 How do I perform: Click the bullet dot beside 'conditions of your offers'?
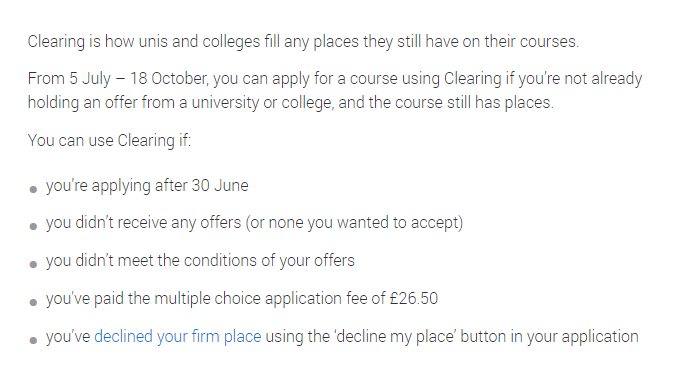point(33,264)
